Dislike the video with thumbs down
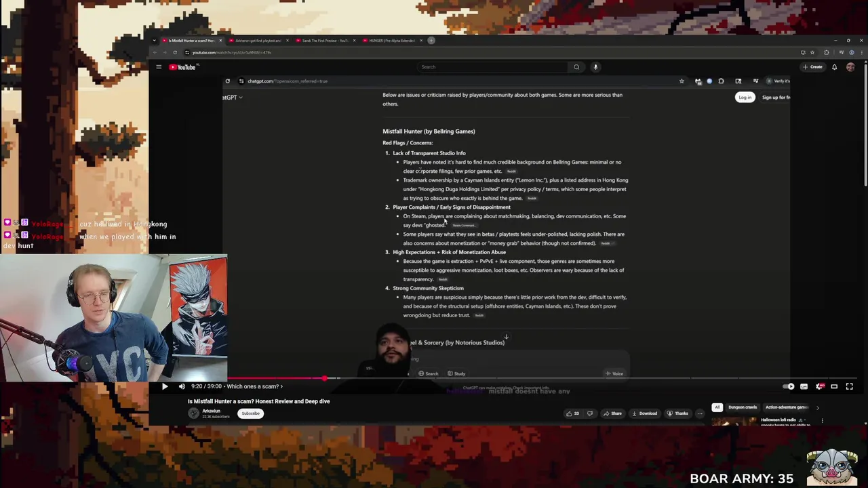Image resolution: width=868 pixels, height=488 pixels. (x=589, y=413)
